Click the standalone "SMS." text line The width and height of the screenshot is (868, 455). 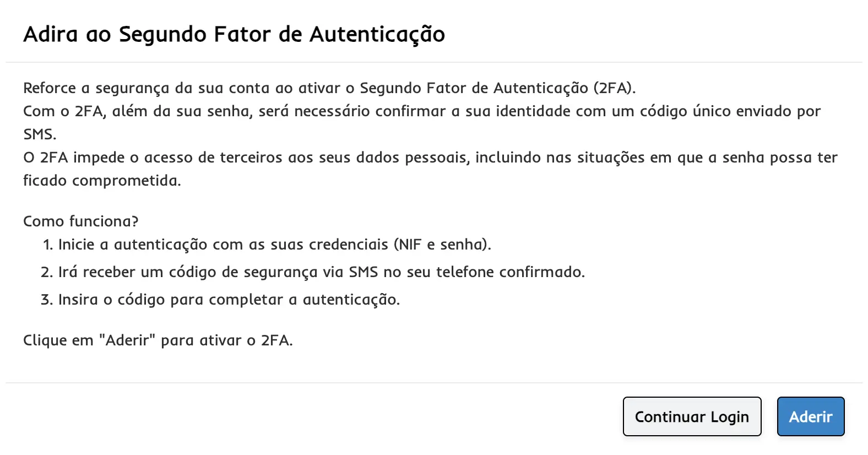(40, 134)
